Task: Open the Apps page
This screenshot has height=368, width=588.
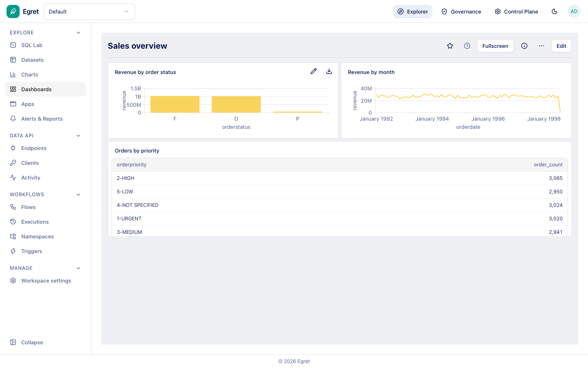Action: click(45, 104)
